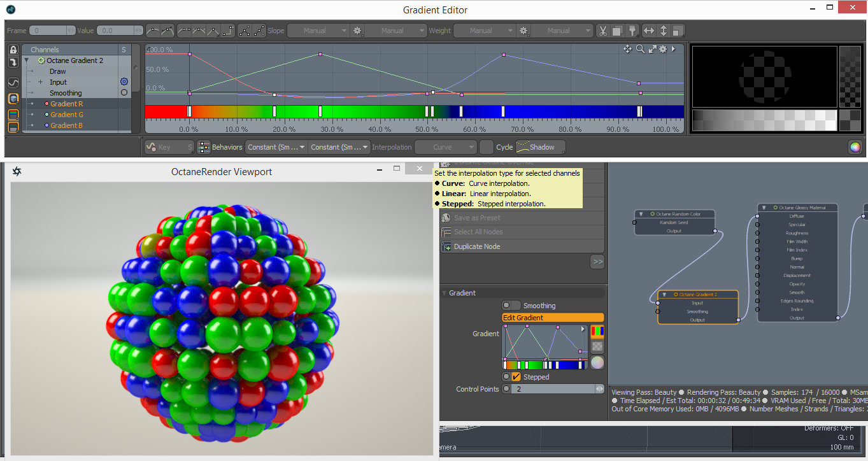
Task: Click the vertical fit arrows icon
Action: [x=663, y=31]
